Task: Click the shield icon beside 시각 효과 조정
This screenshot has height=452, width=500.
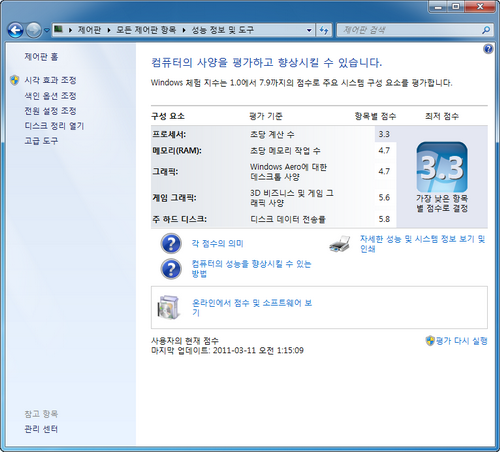Action: point(15,80)
